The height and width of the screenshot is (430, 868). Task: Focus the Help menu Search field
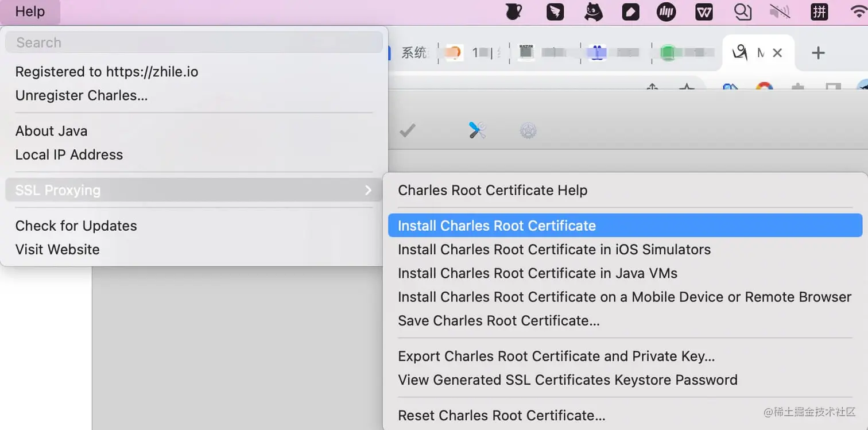pos(194,42)
